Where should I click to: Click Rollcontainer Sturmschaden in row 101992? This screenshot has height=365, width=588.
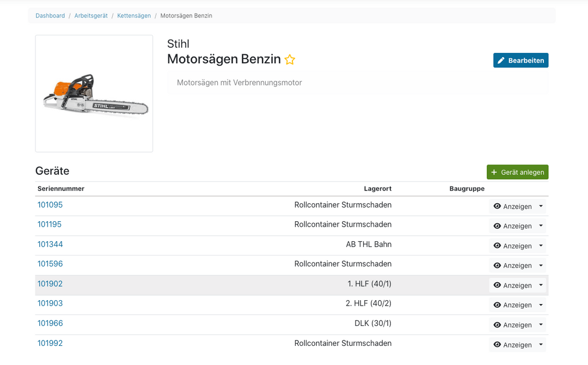(343, 343)
